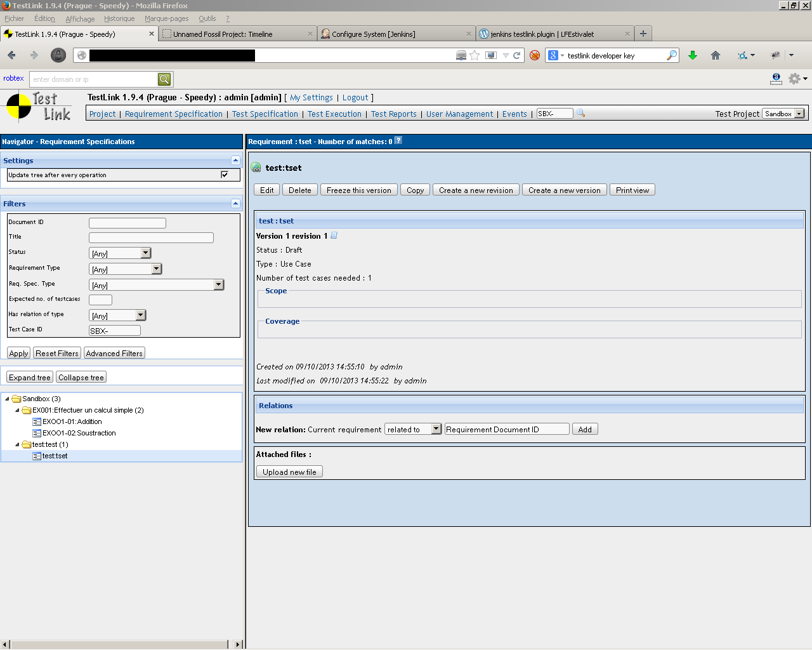
Task: Select EXOO1-02:Soustraction in tree
Action: click(79, 433)
